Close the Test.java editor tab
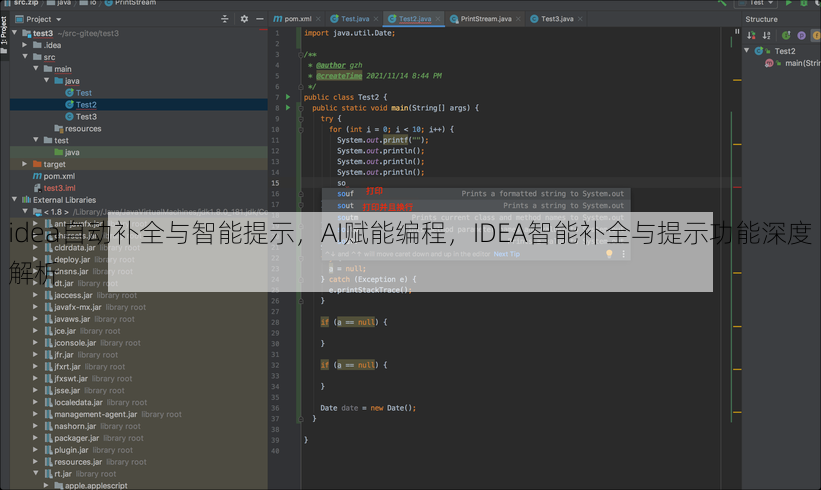 tap(375, 19)
